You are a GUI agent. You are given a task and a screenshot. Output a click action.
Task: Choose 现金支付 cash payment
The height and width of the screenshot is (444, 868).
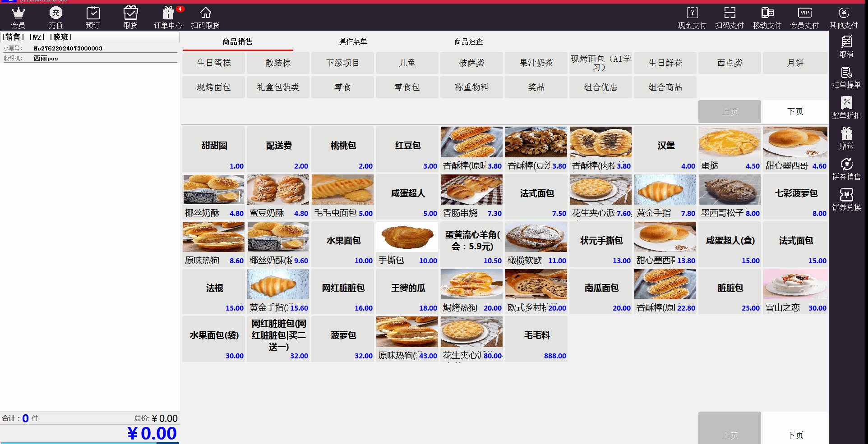pos(692,18)
